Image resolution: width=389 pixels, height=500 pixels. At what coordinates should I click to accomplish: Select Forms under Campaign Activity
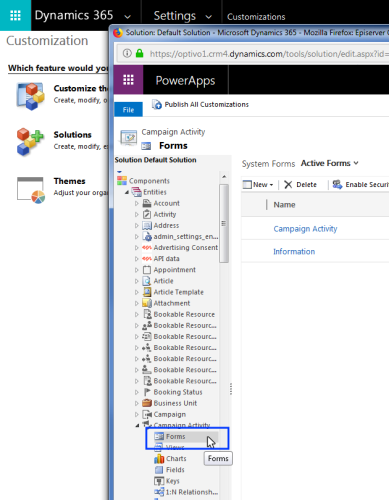[176, 436]
